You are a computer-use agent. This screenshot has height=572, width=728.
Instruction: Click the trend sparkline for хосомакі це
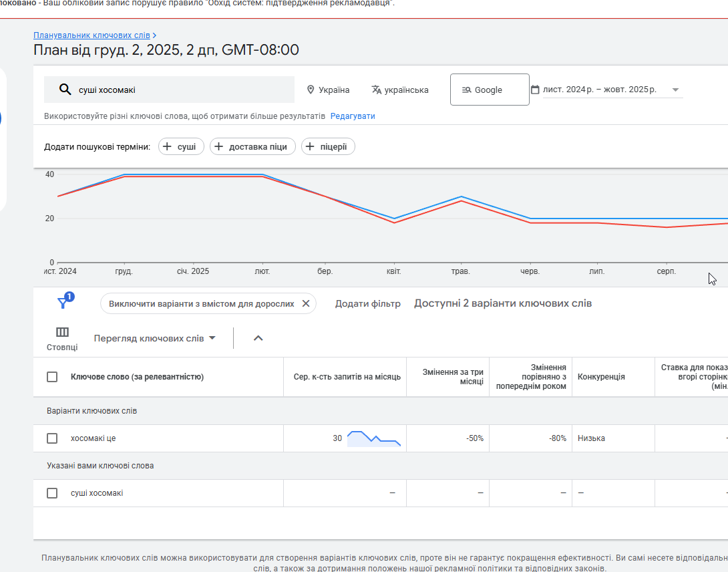[x=374, y=438]
